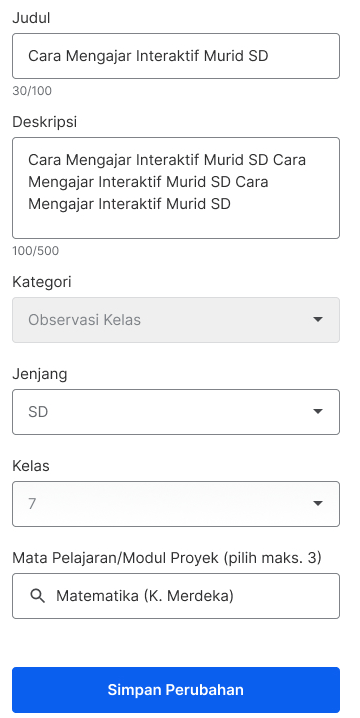The height and width of the screenshot is (718, 360).
Task: Click the magnifier search icon in subject field
Action: [38, 596]
